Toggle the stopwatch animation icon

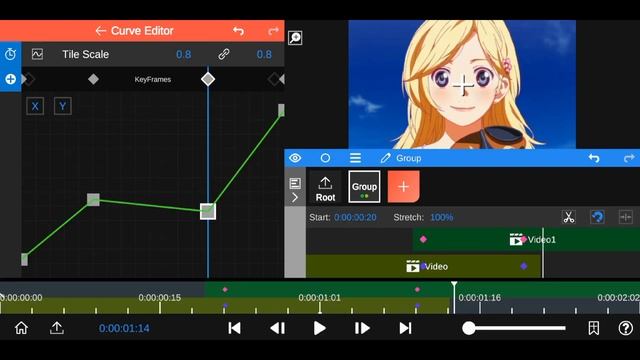click(x=10, y=54)
